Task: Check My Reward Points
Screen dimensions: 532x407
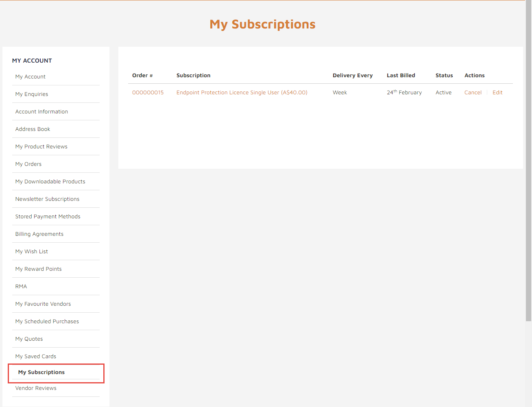Action: [39, 269]
